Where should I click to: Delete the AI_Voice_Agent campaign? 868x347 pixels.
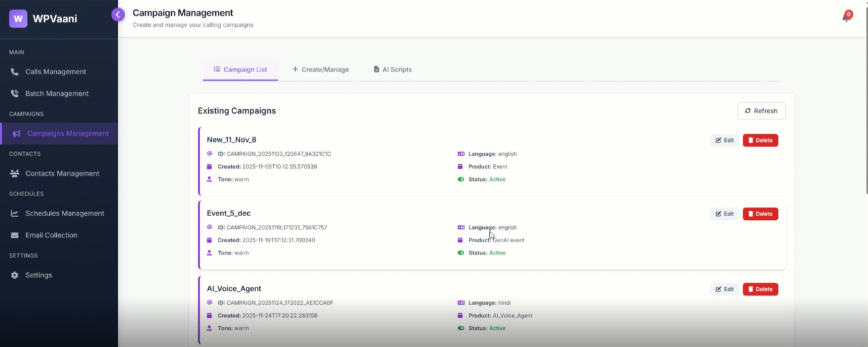click(760, 289)
